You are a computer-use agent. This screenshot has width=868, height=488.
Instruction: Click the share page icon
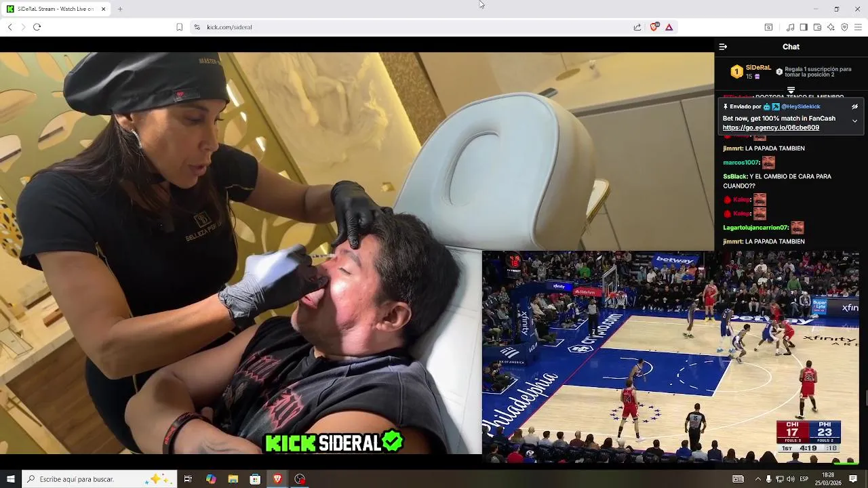pos(637,27)
